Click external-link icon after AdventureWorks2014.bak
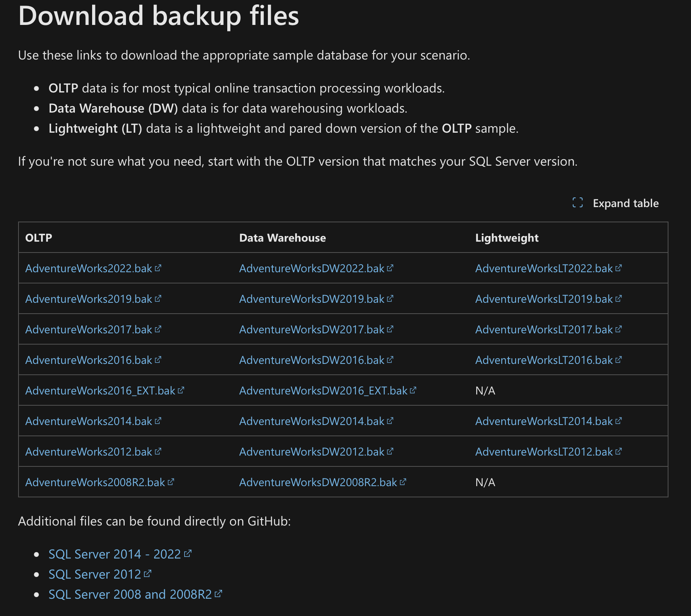 pyautogui.click(x=158, y=421)
